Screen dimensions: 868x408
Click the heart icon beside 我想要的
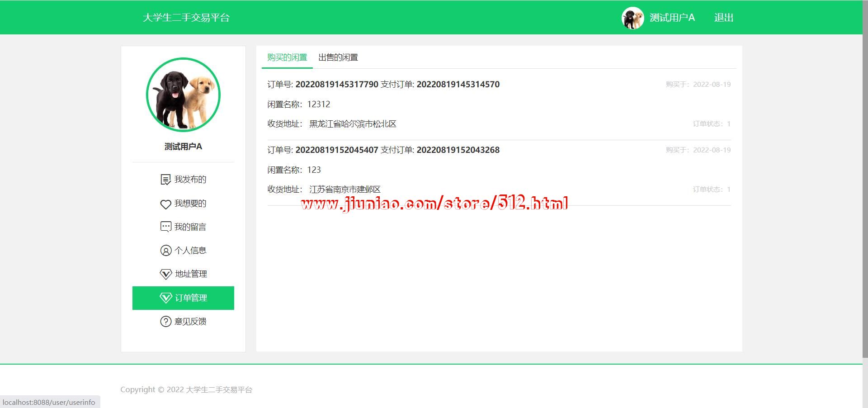coord(165,204)
